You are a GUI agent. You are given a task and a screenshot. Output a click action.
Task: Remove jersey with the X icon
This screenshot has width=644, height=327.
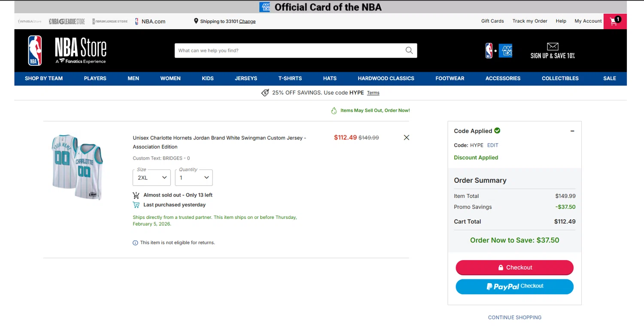point(407,137)
